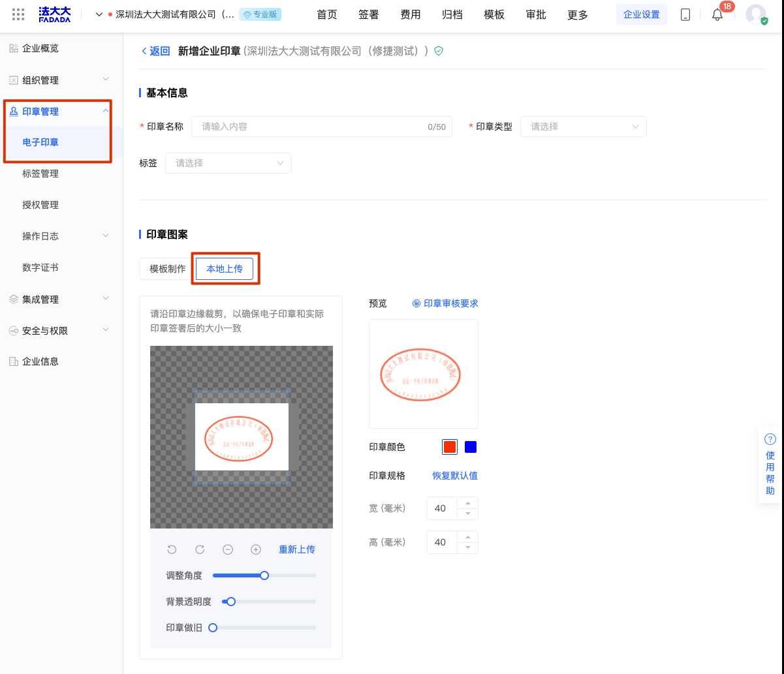Expand 组织管理 submenu chevron

[x=106, y=80]
